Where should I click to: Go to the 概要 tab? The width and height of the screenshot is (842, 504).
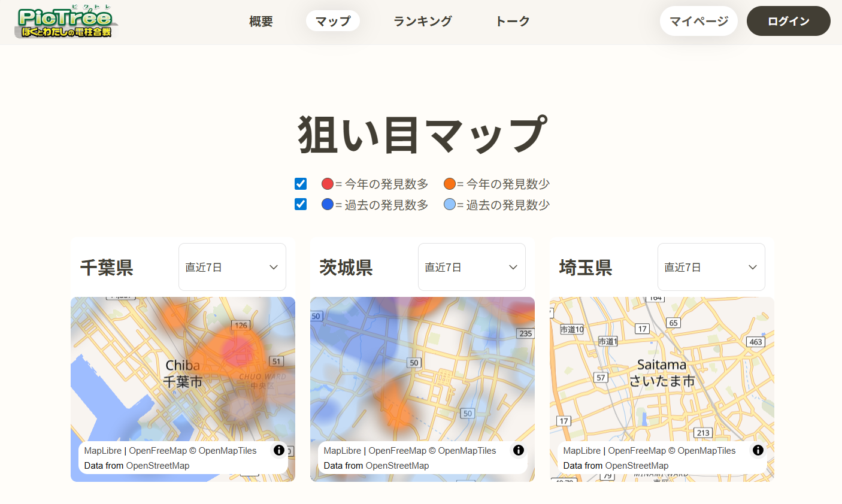(261, 22)
